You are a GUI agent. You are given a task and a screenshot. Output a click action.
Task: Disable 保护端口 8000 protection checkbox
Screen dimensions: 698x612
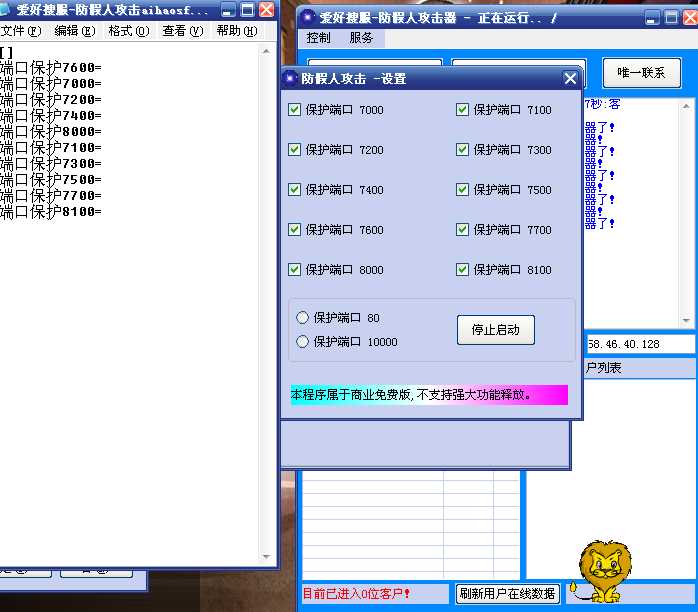pyautogui.click(x=295, y=270)
